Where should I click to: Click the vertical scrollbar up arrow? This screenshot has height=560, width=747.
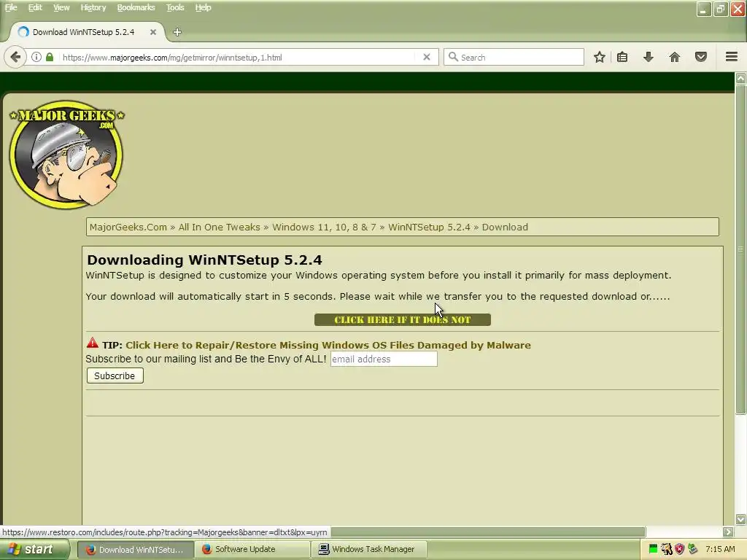[741, 78]
